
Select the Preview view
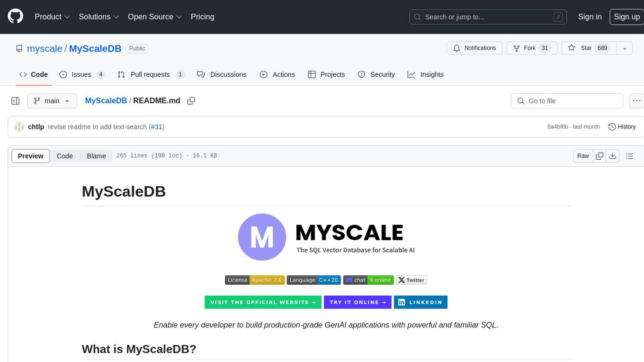click(31, 156)
